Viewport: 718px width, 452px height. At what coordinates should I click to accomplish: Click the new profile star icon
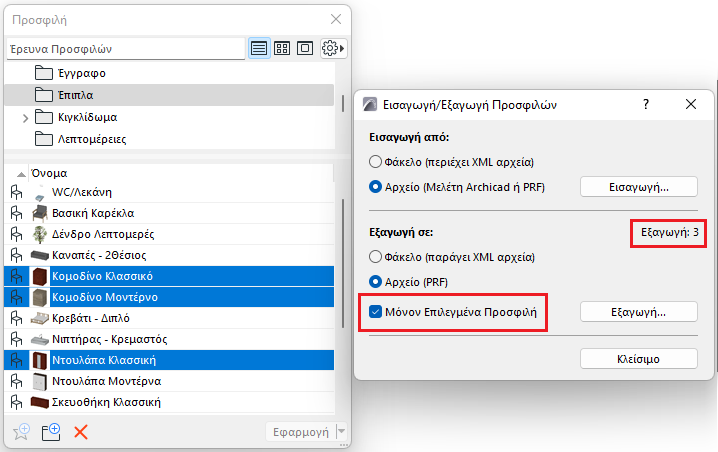pos(19,432)
